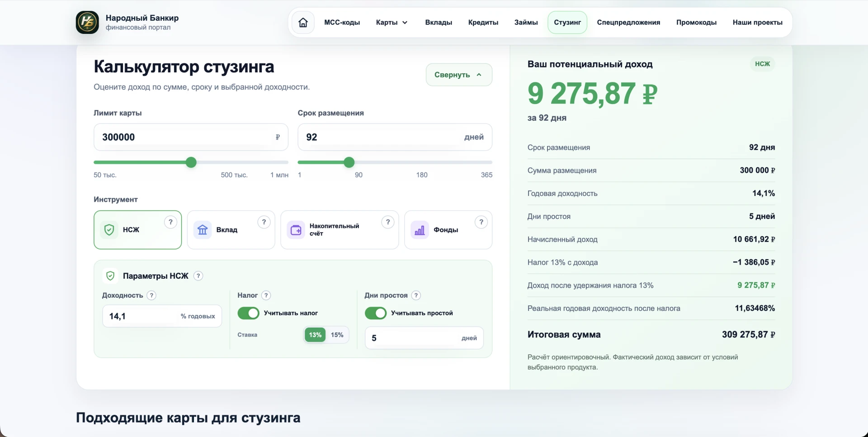Open help tooltip on Накопительный счёт card
Viewport: 868px width, 437px height.
pyautogui.click(x=388, y=222)
